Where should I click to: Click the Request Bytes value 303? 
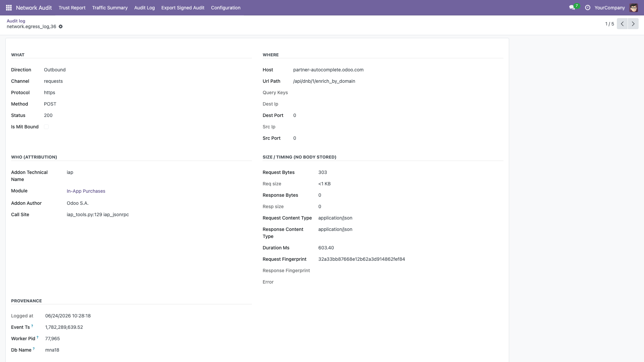(x=323, y=172)
